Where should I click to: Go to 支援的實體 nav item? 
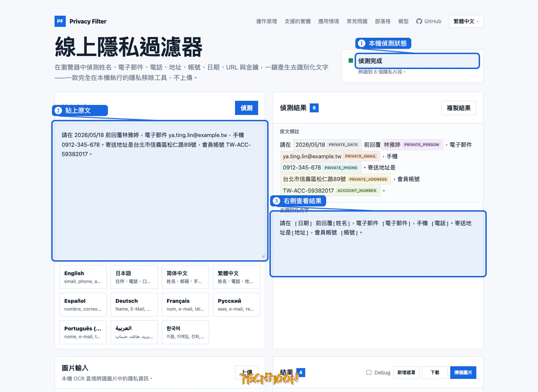pos(298,21)
